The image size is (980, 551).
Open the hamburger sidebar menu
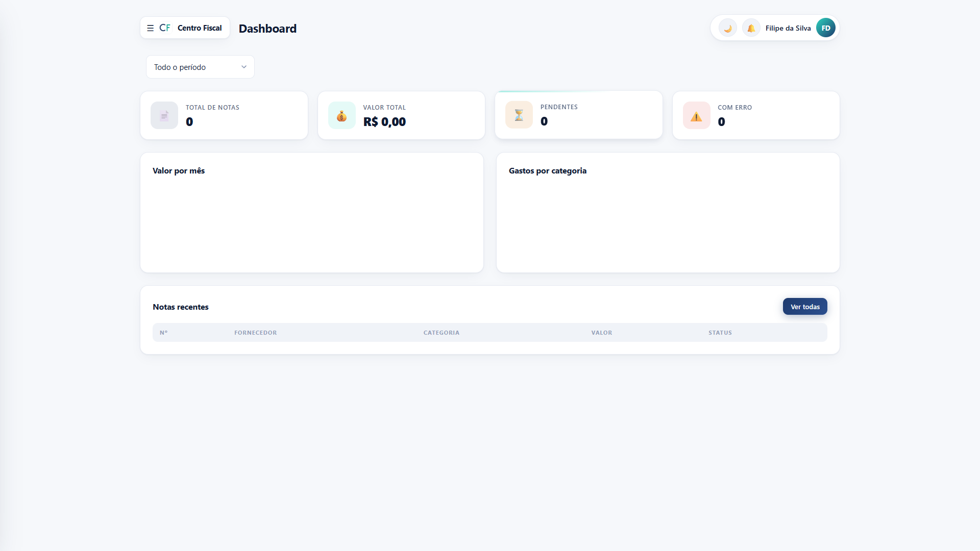click(150, 28)
